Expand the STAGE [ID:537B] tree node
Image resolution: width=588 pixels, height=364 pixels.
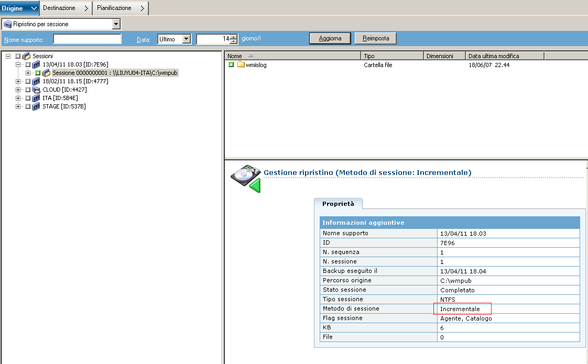pyautogui.click(x=19, y=106)
